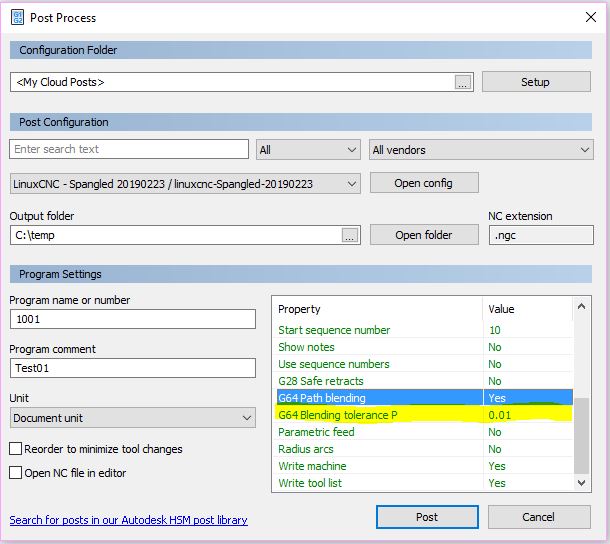Close the Post Process dialog
The height and width of the screenshot is (544, 610).
point(591,17)
